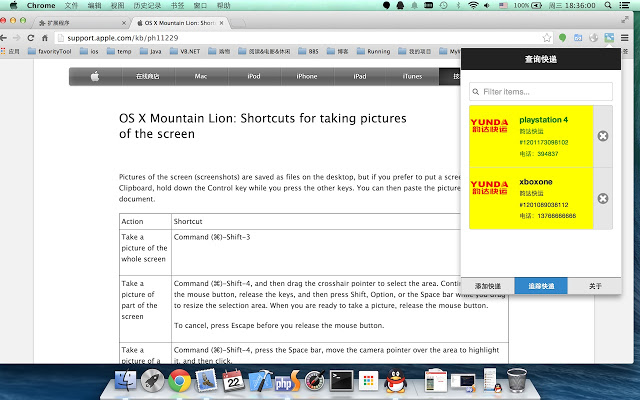This screenshot has height=400, width=640.
Task: Open the iPod section in Apple navigation
Action: [x=254, y=76]
